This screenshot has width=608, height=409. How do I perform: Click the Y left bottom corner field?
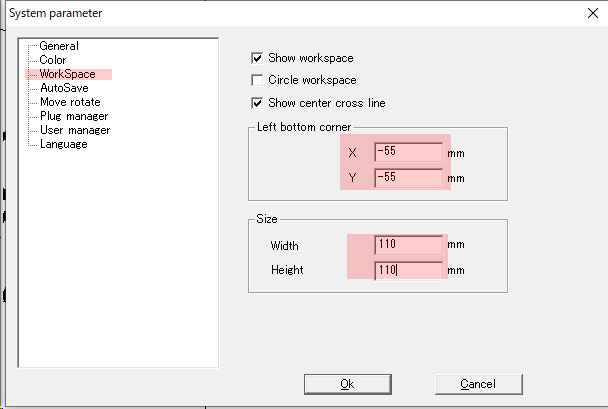pos(408,178)
